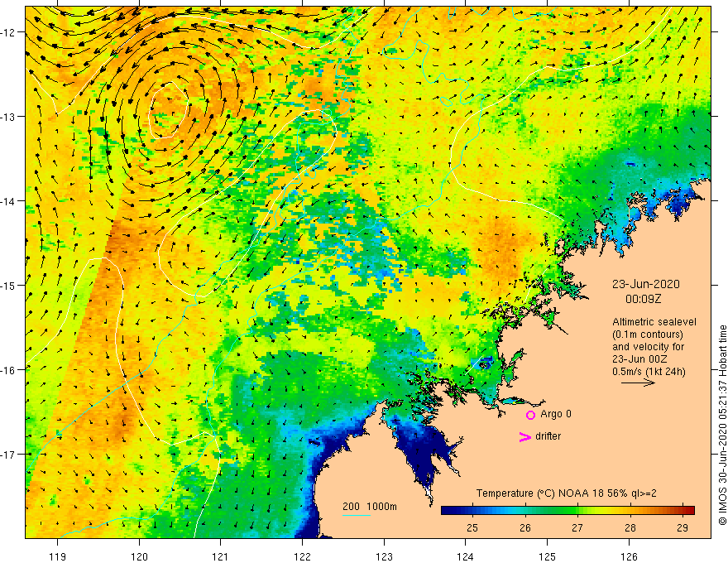
Task: Click the Temperature NOAA 18 title text
Action: click(567, 493)
